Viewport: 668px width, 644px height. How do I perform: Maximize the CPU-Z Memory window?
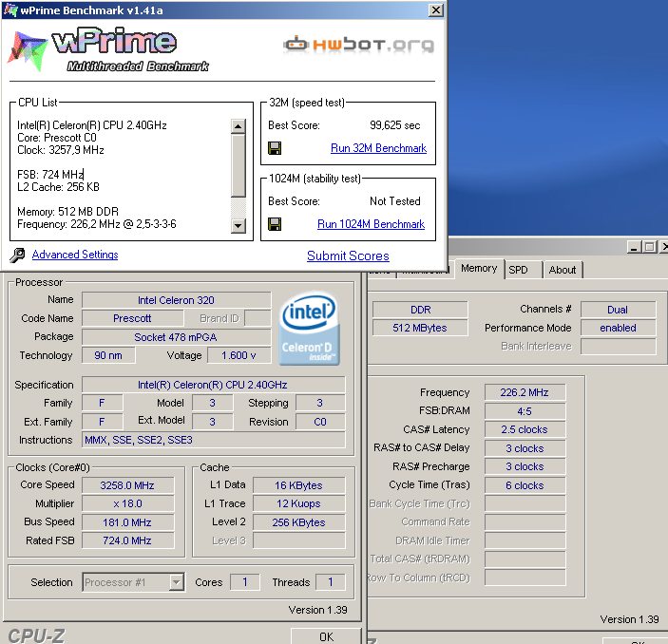649,247
